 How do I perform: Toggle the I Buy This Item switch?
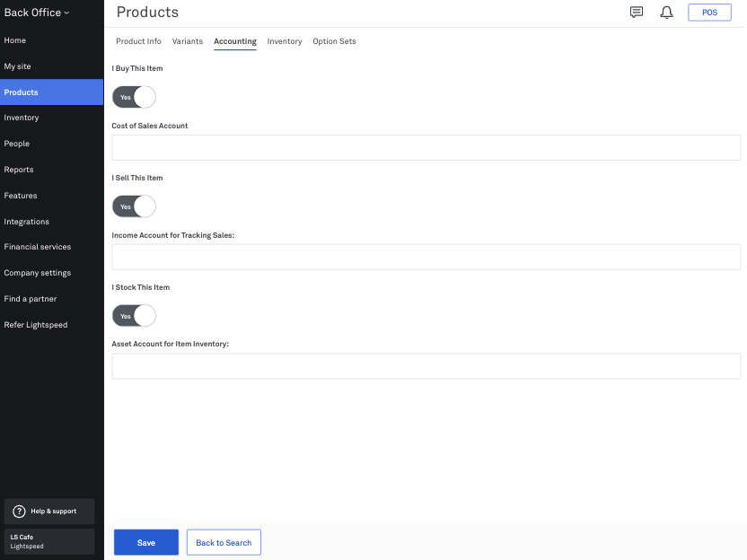click(x=134, y=97)
